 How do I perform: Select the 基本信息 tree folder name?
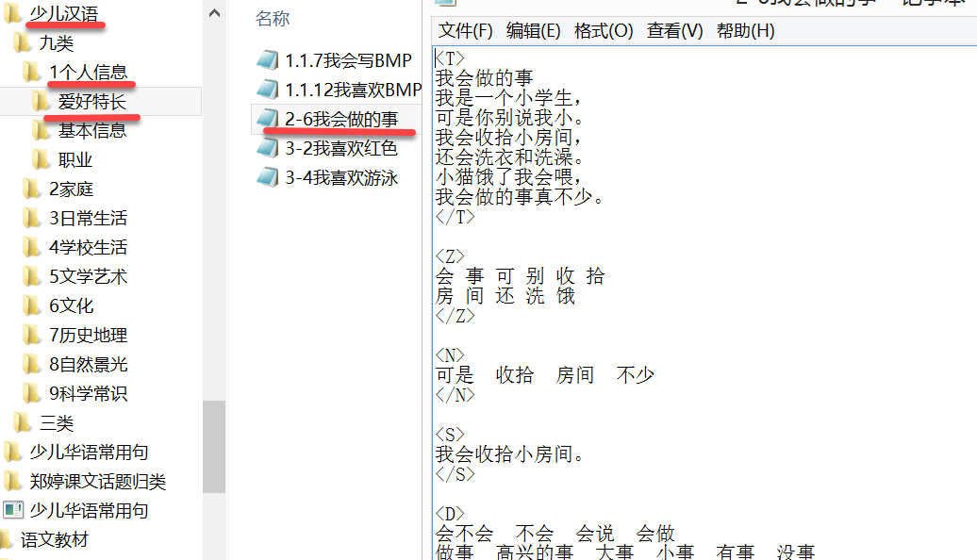[x=92, y=130]
